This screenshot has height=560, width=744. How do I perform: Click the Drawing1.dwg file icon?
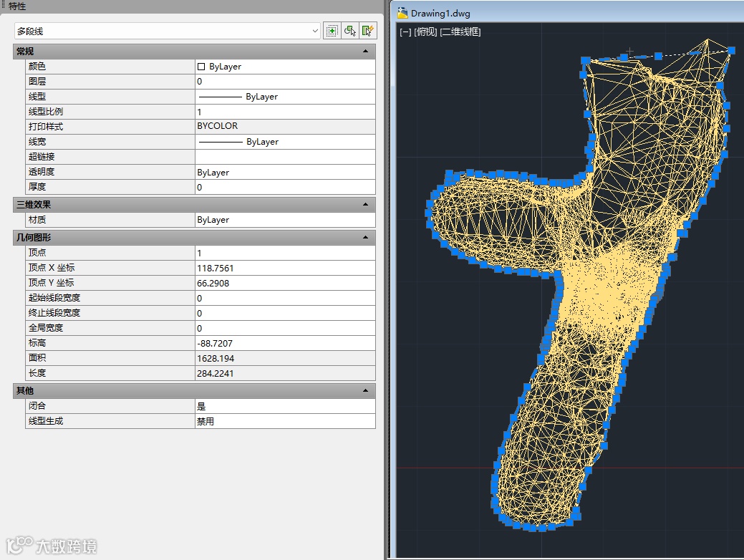(403, 13)
